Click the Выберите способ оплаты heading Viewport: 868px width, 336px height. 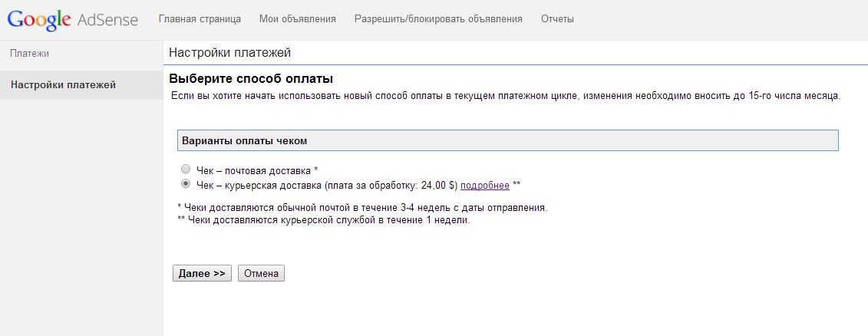pos(251,78)
